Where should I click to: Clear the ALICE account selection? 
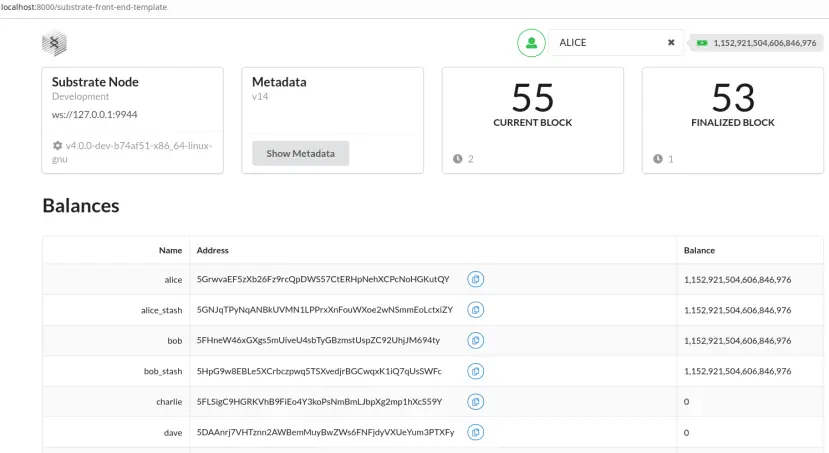pos(671,42)
